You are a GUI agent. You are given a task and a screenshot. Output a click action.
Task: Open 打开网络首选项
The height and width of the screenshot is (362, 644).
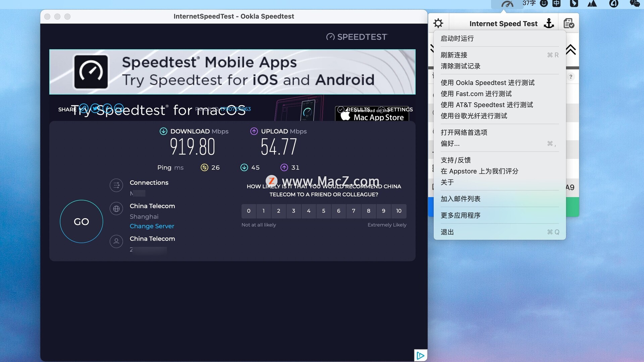pos(499,132)
